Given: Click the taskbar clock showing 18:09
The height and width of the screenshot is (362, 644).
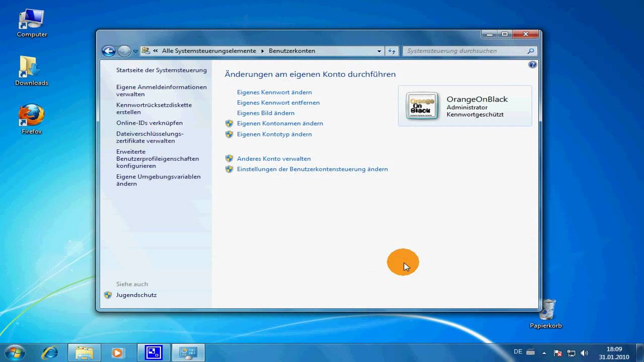Looking at the screenshot, I should tap(614, 353).
